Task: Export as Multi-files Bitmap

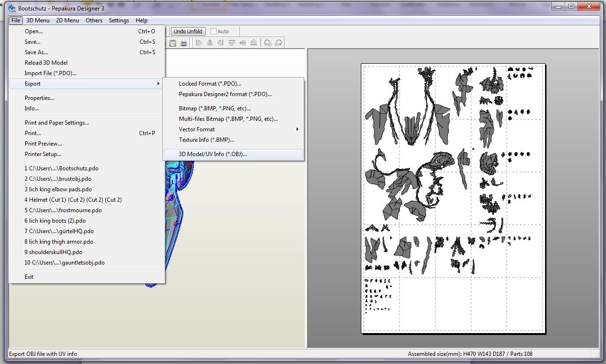Action: coord(233,119)
